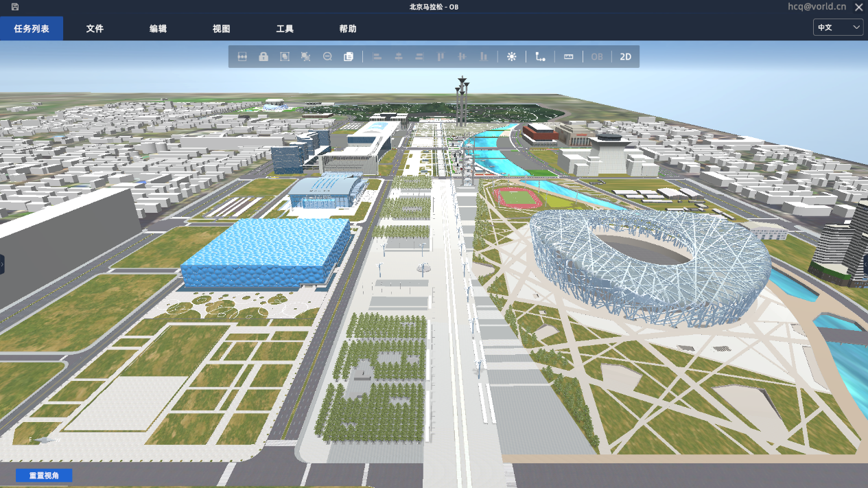Open the 工具 menu
The image size is (868, 488).
285,29
